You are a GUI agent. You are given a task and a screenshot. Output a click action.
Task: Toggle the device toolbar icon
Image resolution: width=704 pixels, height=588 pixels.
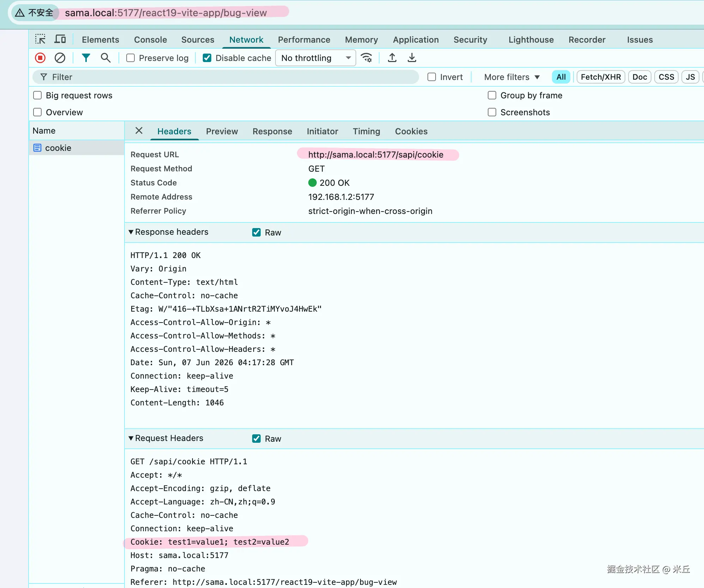60,39
